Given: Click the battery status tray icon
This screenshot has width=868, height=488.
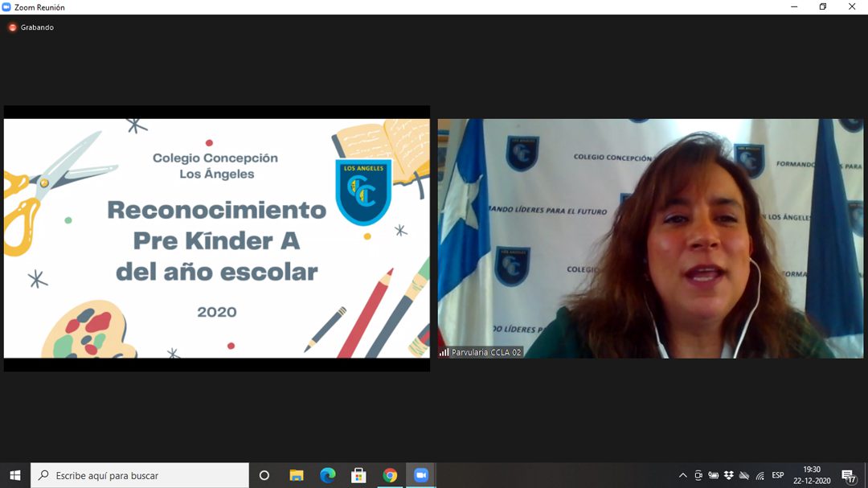Looking at the screenshot, I should click(x=714, y=475).
